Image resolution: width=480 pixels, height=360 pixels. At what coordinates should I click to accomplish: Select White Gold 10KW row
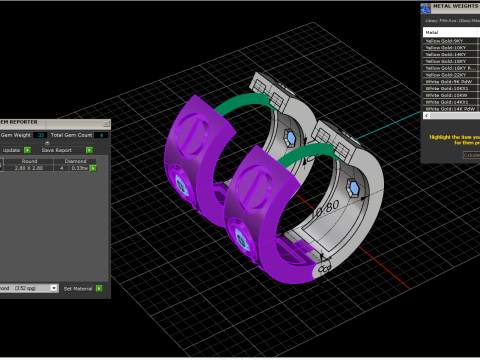click(451, 95)
